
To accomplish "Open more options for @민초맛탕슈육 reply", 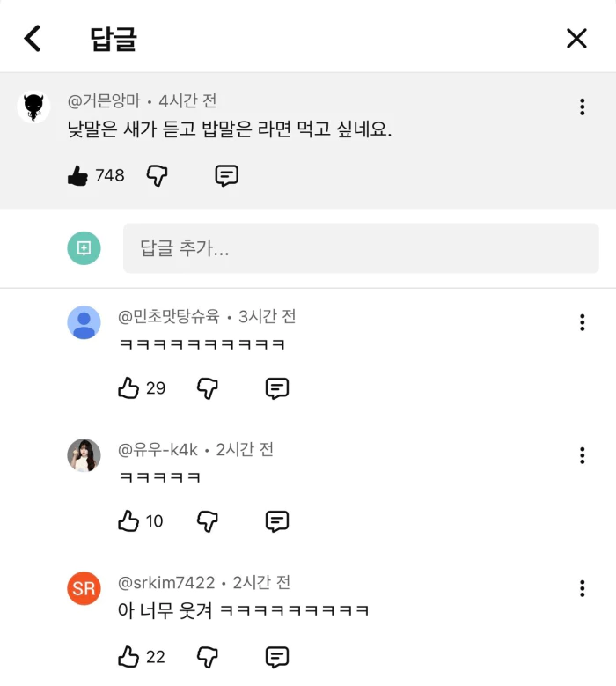I will (582, 322).
